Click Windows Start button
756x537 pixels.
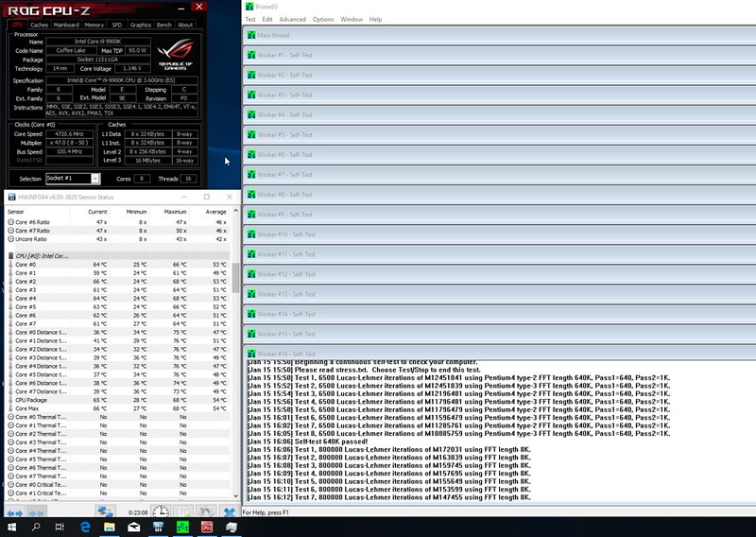tap(10, 527)
